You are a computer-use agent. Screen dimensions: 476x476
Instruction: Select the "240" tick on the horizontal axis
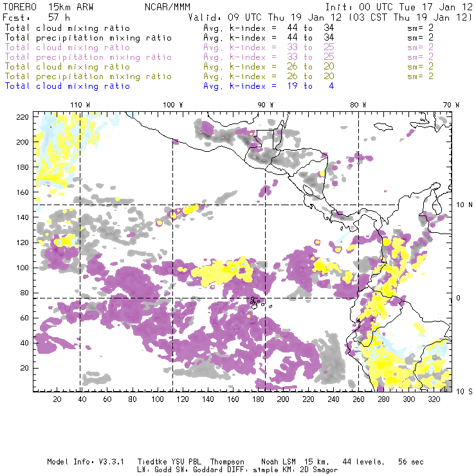[x=333, y=399]
